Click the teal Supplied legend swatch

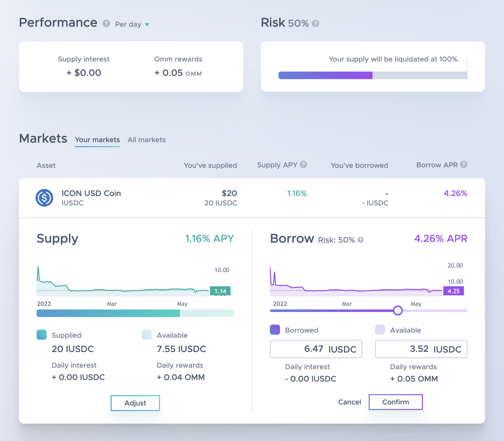(42, 335)
